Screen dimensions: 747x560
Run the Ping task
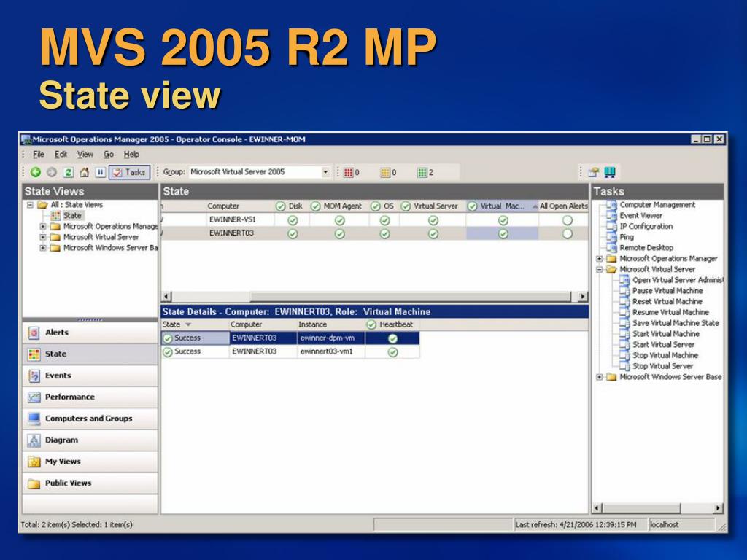tap(627, 237)
